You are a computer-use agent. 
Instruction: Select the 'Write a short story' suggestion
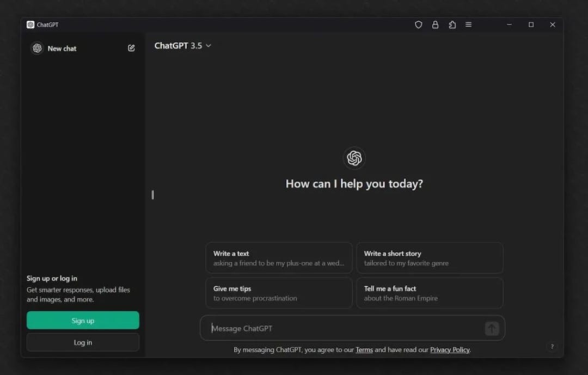click(430, 257)
